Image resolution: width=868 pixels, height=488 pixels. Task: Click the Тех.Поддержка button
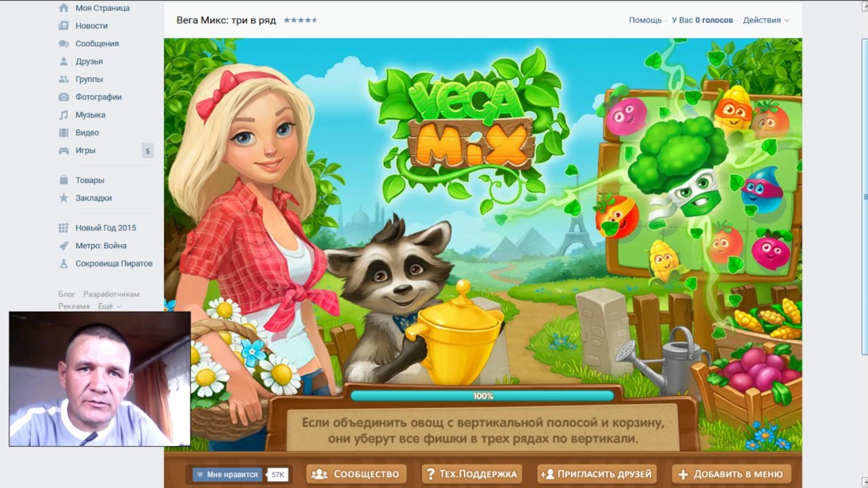pyautogui.click(x=472, y=474)
